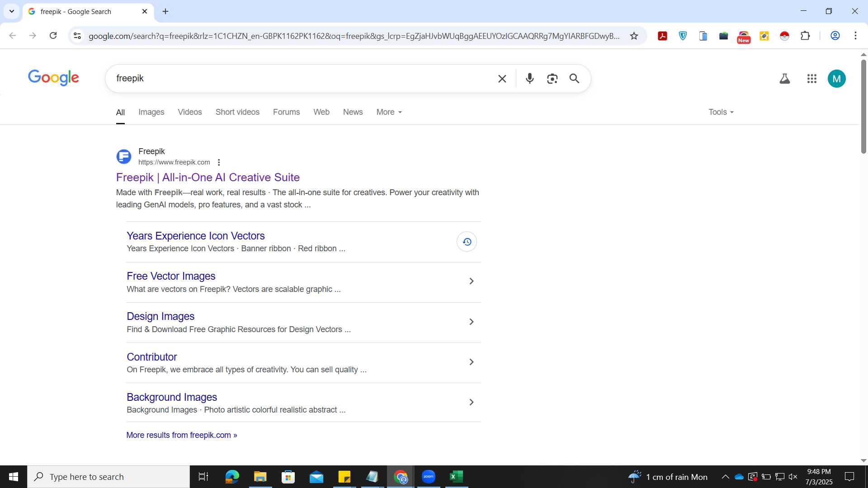Open Background Images link
This screenshot has width=868, height=488.
pyautogui.click(x=172, y=397)
